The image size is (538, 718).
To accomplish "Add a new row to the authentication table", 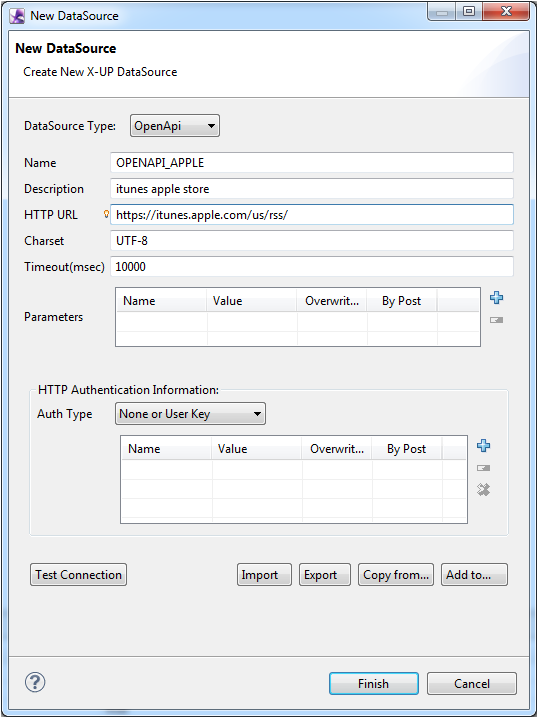I will [x=484, y=446].
